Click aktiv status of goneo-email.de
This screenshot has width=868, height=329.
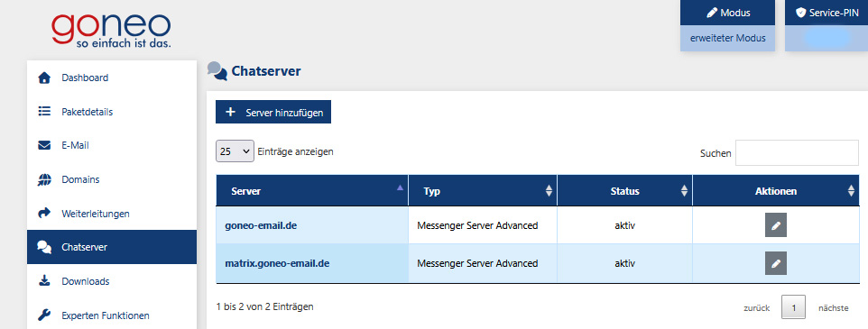[625, 225]
